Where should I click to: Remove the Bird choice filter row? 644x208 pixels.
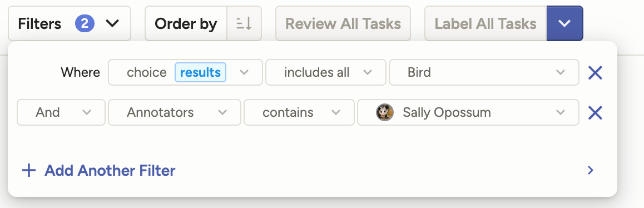coord(595,73)
